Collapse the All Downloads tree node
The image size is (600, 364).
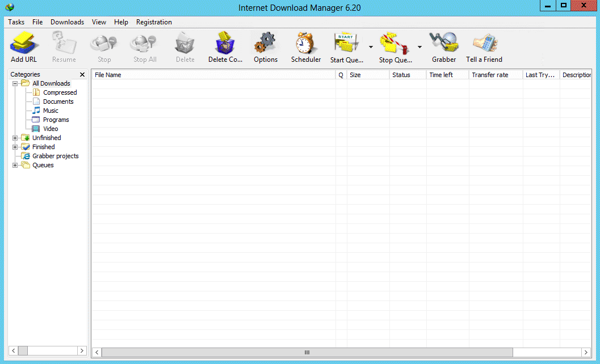click(15, 83)
